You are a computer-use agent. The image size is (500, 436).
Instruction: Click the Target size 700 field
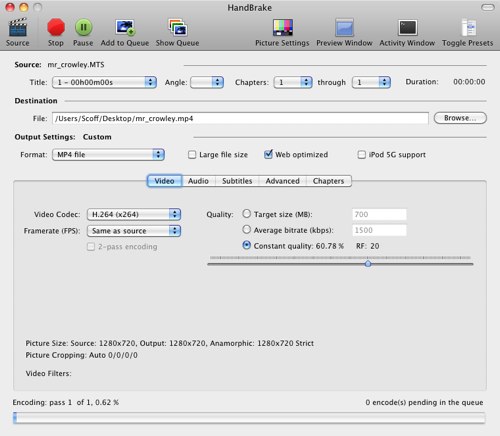click(x=379, y=214)
